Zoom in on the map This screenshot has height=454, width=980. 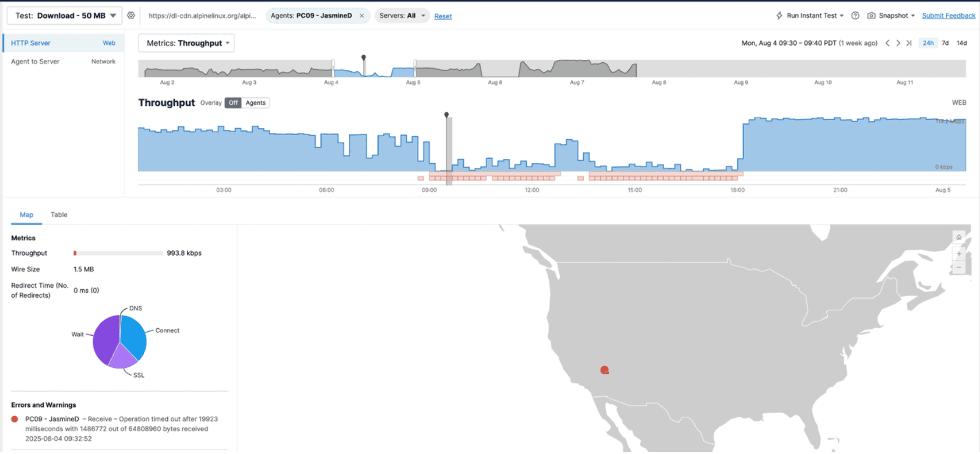[958, 254]
